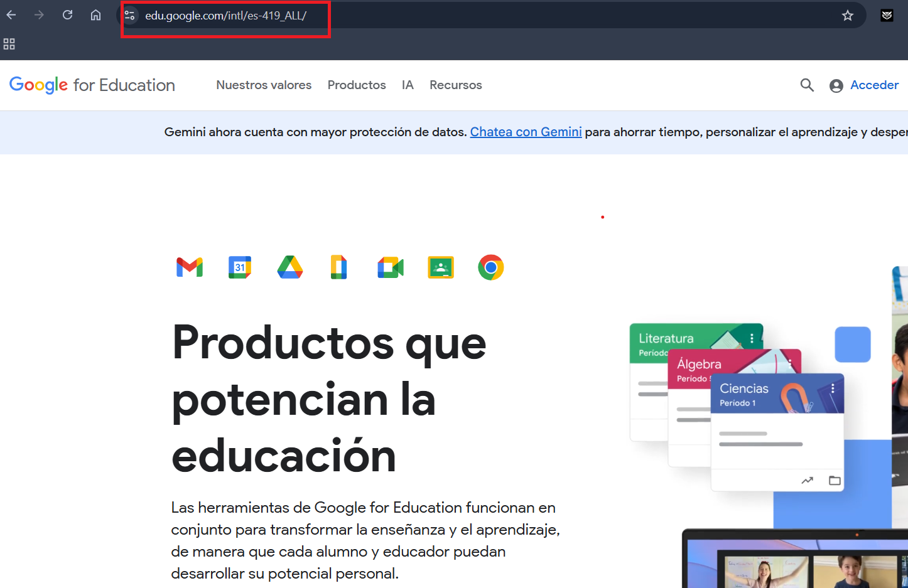908x588 pixels.
Task: Click the Gmail icon
Action: coord(190,267)
